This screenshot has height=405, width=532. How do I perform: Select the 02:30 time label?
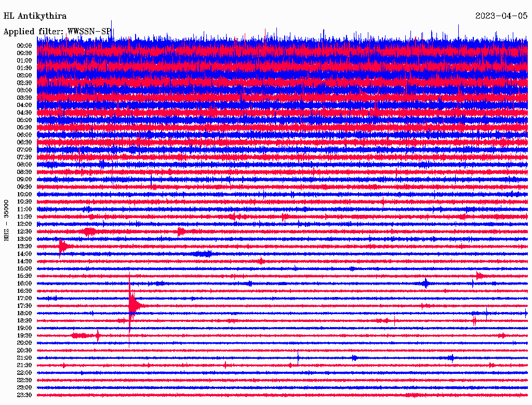coord(24,83)
